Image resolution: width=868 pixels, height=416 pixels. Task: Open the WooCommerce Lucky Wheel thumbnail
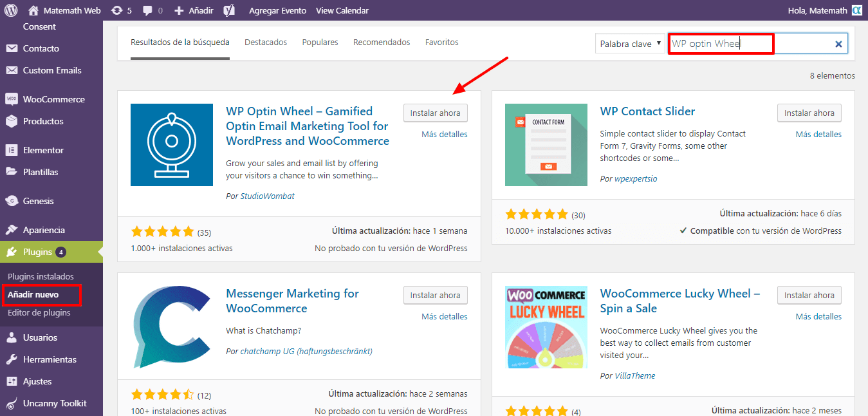tap(546, 327)
